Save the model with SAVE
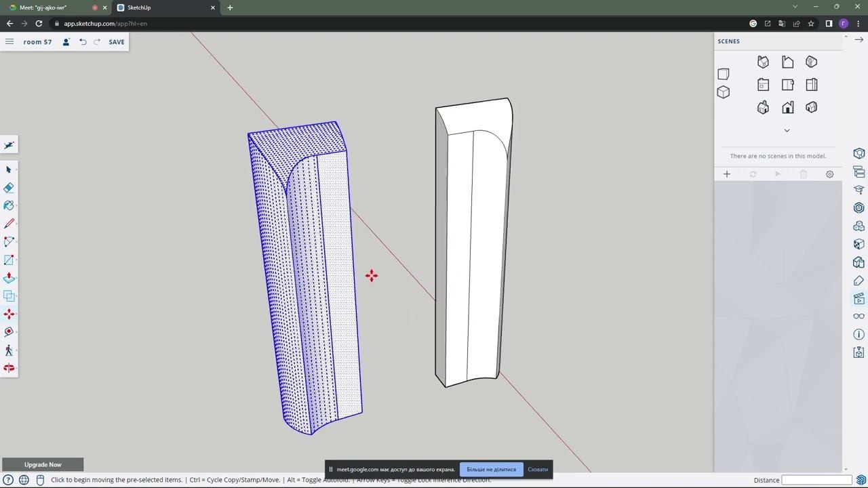The width and height of the screenshot is (868, 488). coord(117,42)
